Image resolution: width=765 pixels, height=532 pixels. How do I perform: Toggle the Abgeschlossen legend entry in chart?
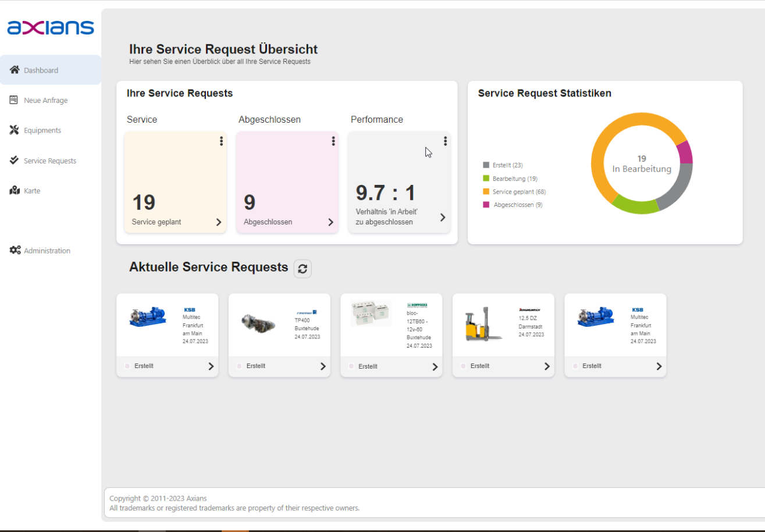click(x=518, y=205)
